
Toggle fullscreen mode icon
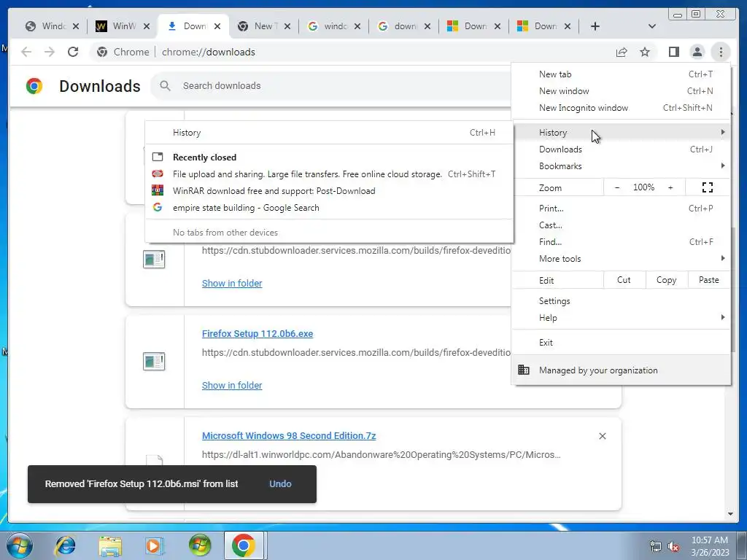click(708, 187)
